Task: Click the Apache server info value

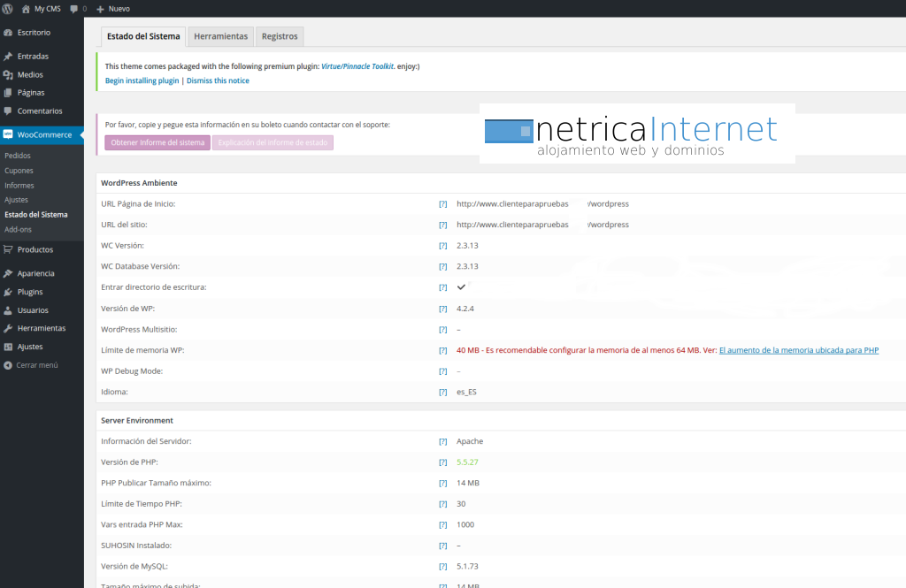Action: click(470, 441)
